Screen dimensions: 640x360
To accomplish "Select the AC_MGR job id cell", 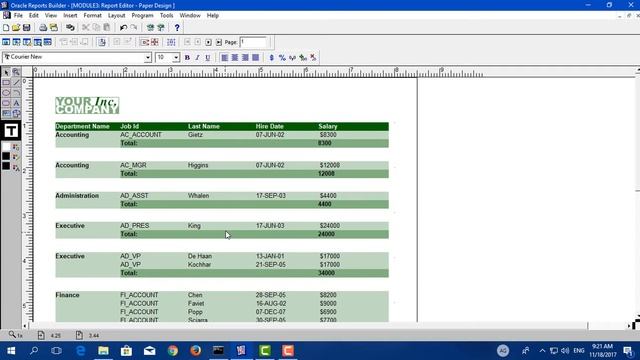I will click(x=133, y=165).
